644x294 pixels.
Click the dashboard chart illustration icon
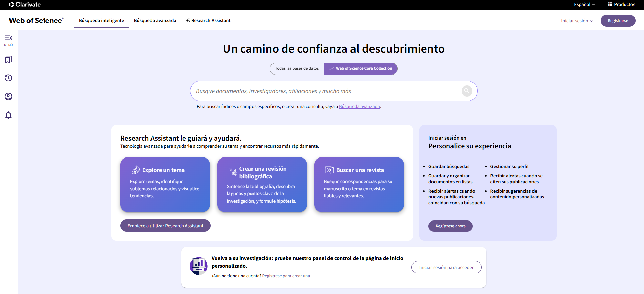[x=199, y=266]
